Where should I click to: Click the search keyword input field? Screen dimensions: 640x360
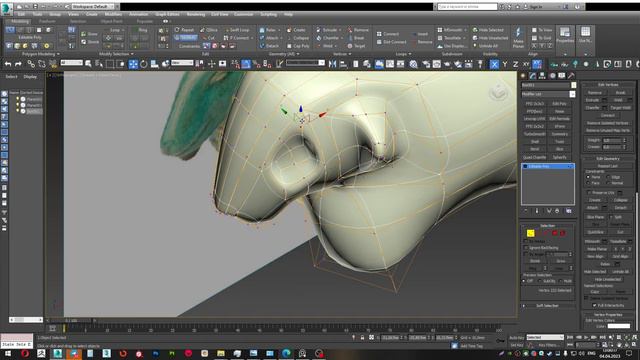(467, 7)
